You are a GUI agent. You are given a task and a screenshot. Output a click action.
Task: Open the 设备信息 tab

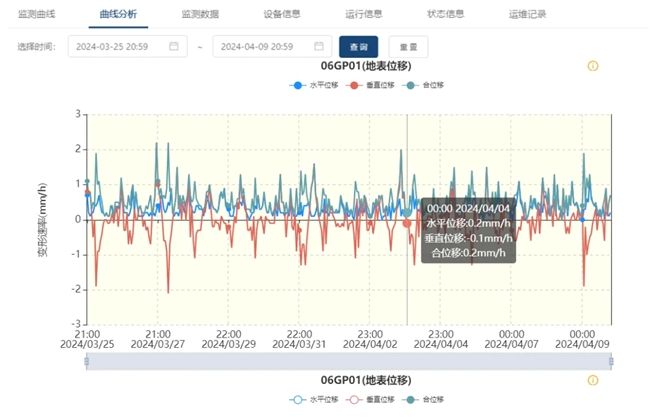tap(281, 15)
